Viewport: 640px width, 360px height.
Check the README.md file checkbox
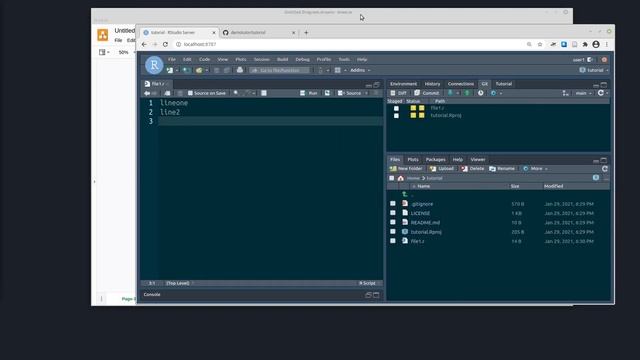pos(393,222)
